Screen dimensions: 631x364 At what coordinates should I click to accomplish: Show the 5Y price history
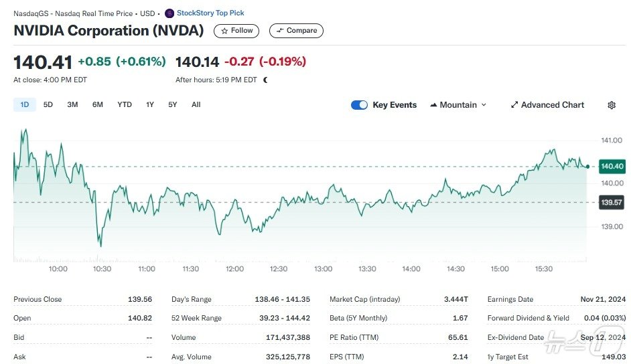[x=173, y=104]
